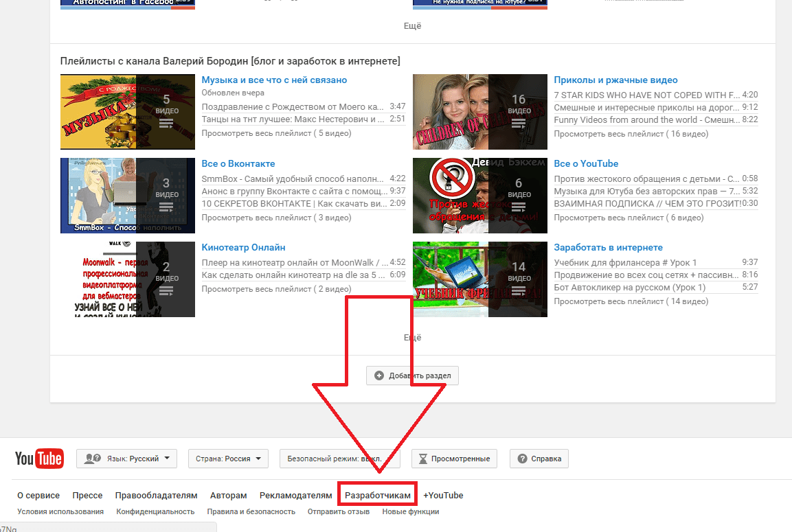Viewport: 792px width, 532px height.
Task: Click playlist icon on Заработать в интернете thumbnail
Action: coord(519,291)
